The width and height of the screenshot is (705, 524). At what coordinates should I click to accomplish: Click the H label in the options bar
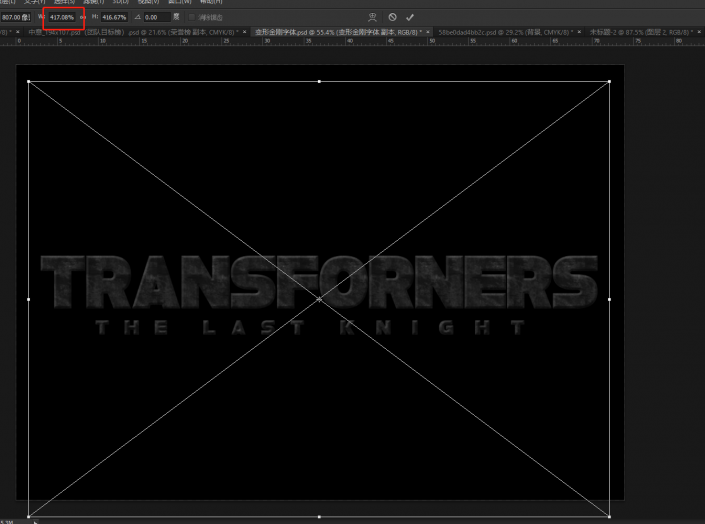coord(95,17)
